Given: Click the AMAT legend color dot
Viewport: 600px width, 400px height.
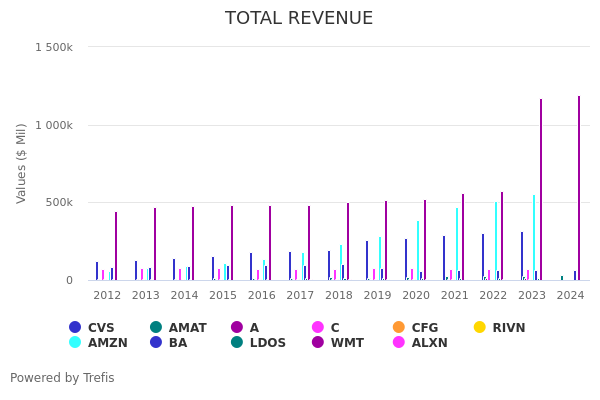Looking at the screenshot, I should [x=156, y=328].
